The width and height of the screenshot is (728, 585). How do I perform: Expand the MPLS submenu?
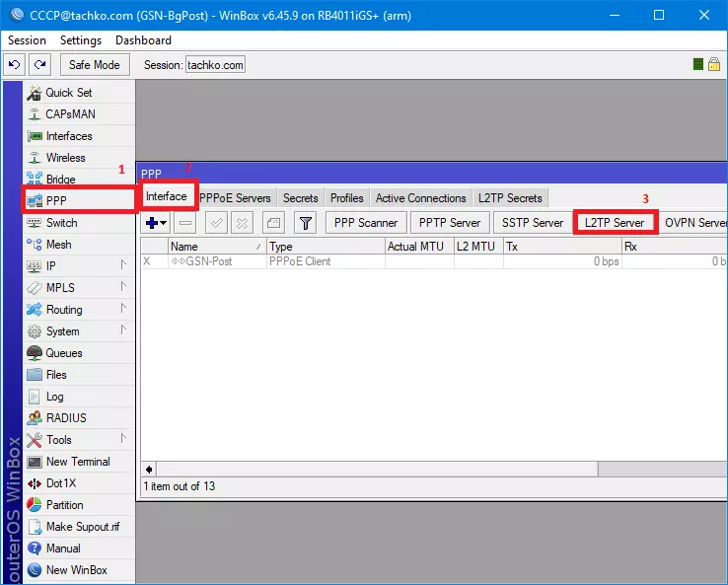(x=79, y=288)
